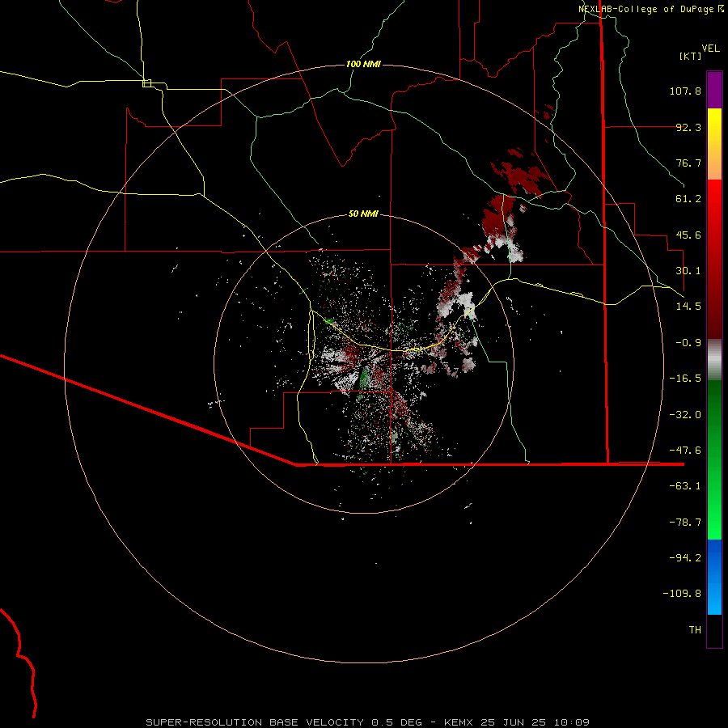Screen dimensions: 728x728
Task: Click the VEL legend title
Action: (x=710, y=48)
